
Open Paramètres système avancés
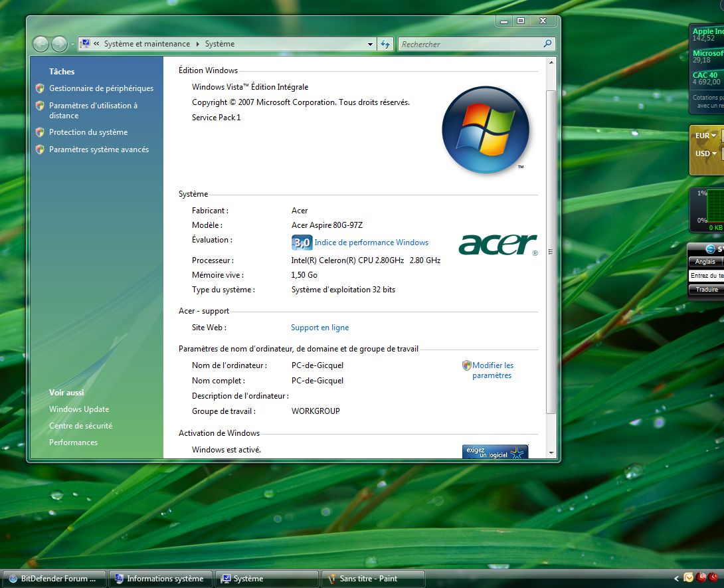point(99,149)
